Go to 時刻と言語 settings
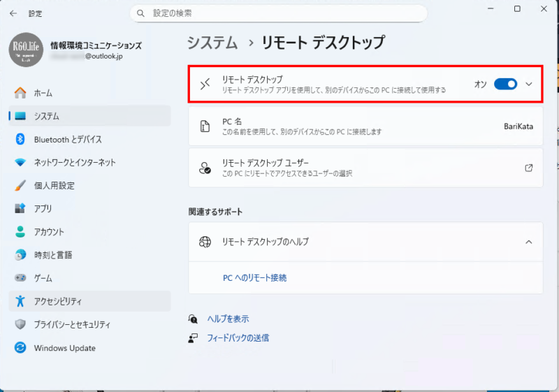559x392 pixels. pos(52,255)
